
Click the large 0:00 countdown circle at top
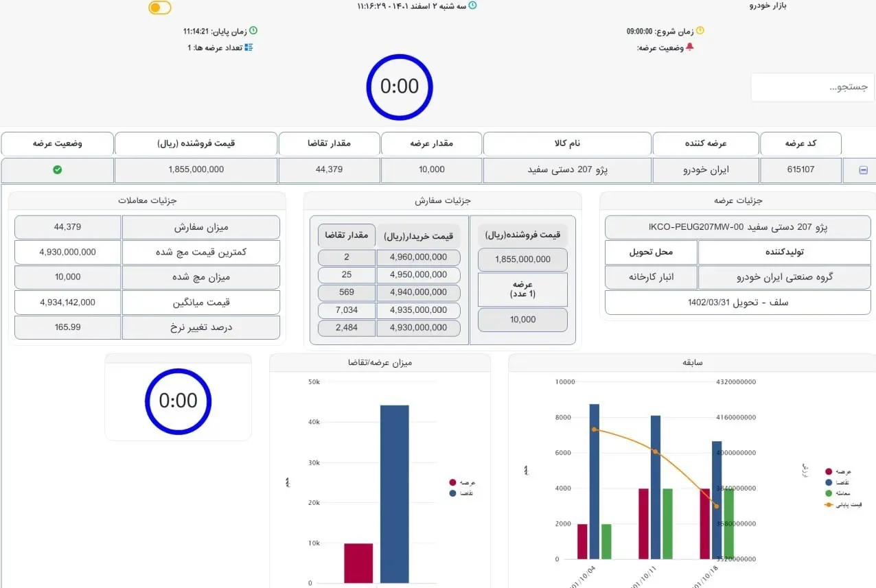tap(400, 87)
